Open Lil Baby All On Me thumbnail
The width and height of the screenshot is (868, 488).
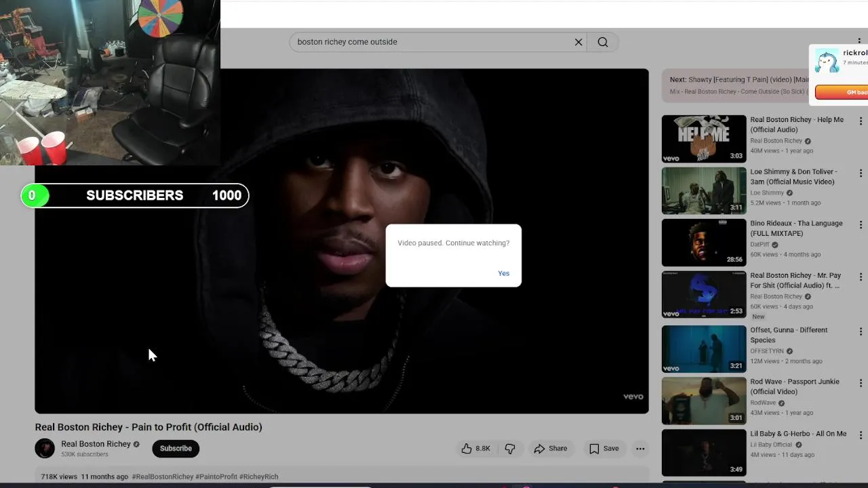(x=704, y=453)
